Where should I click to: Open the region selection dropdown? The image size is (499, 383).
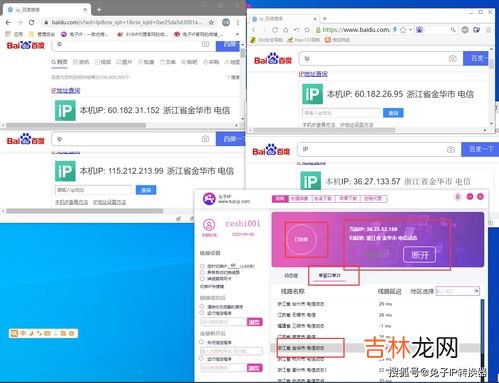coord(458,291)
